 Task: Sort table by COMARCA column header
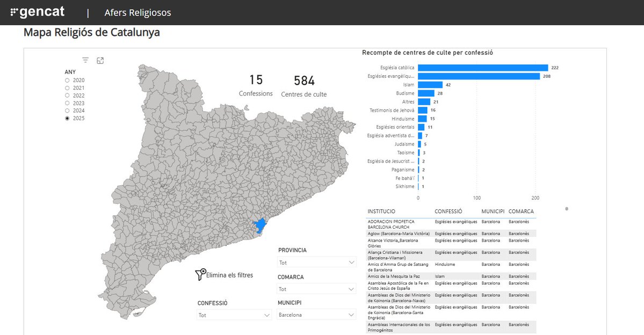pyautogui.click(x=521, y=212)
